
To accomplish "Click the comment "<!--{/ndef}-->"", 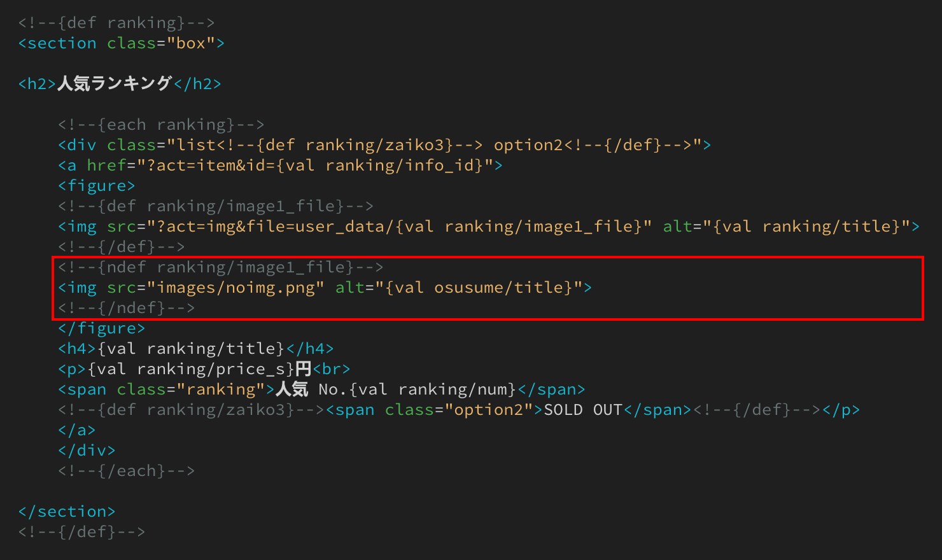I will [x=126, y=308].
